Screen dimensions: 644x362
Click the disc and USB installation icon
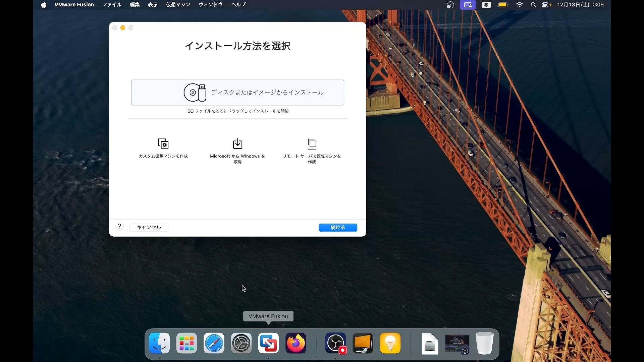pos(195,93)
